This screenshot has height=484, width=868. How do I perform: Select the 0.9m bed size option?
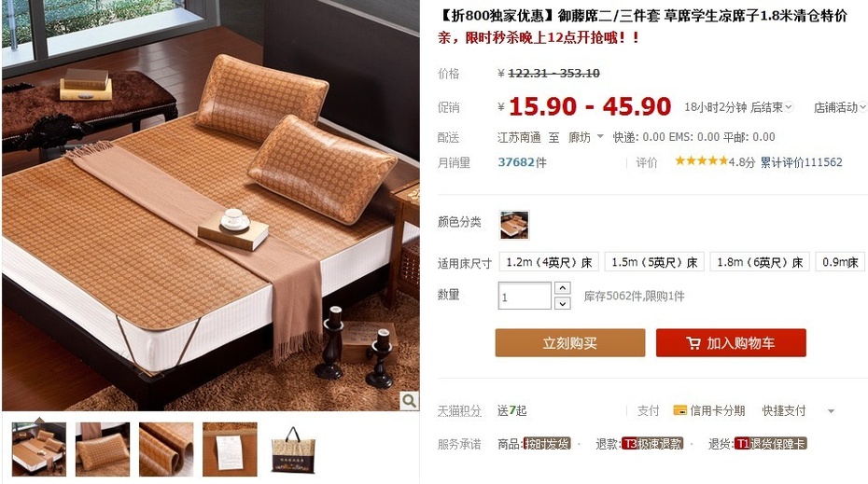point(841,262)
